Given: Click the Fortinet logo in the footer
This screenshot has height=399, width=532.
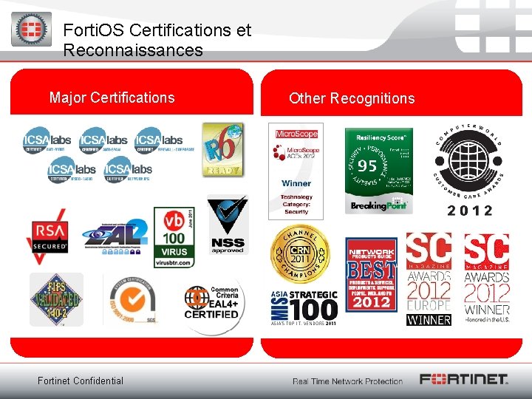Looking at the screenshot, I should (464, 379).
